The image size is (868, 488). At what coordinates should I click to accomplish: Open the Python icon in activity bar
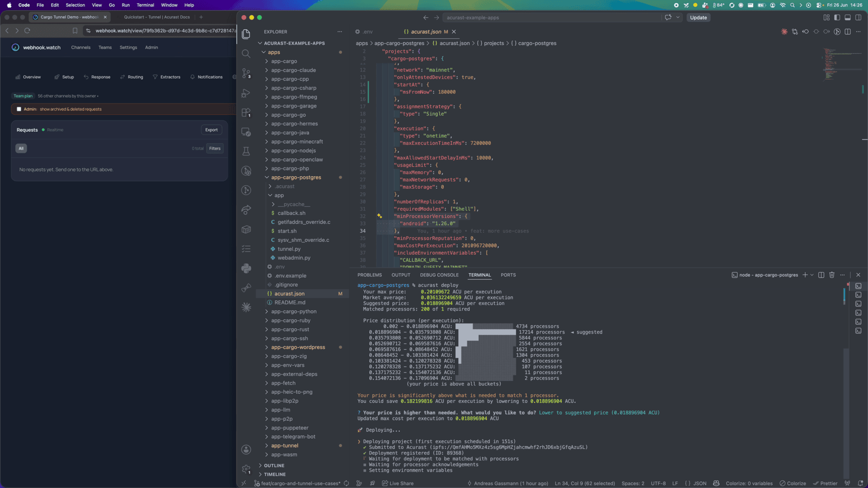pyautogui.click(x=246, y=268)
